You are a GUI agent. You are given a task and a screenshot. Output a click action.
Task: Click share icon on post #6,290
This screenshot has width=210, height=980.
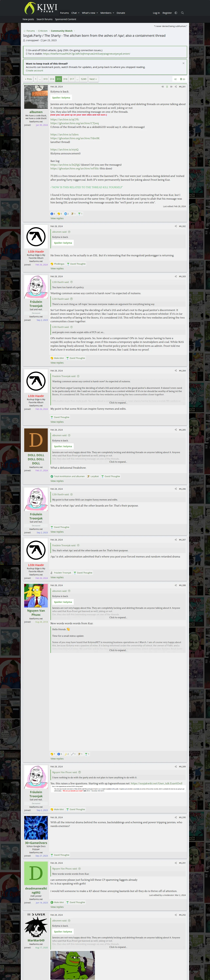tap(176, 817)
